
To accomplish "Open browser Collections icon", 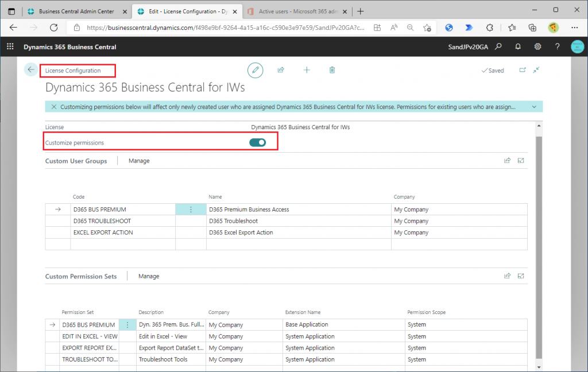I will (x=532, y=28).
